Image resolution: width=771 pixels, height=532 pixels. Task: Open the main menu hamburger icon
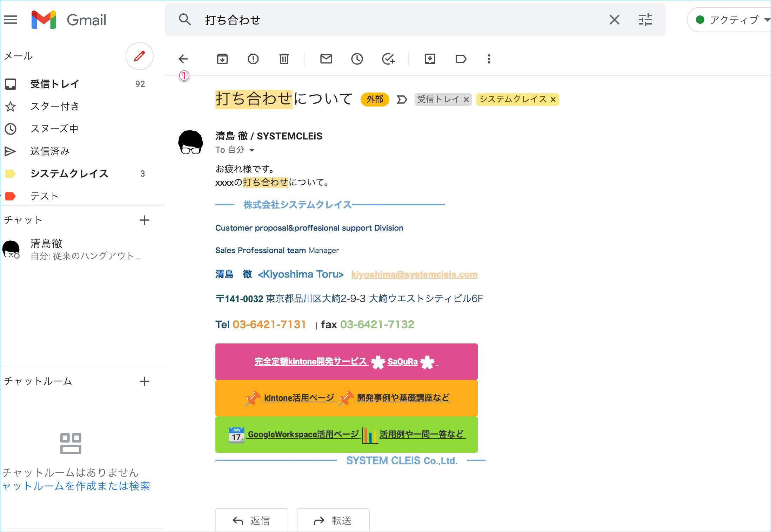[x=11, y=20]
